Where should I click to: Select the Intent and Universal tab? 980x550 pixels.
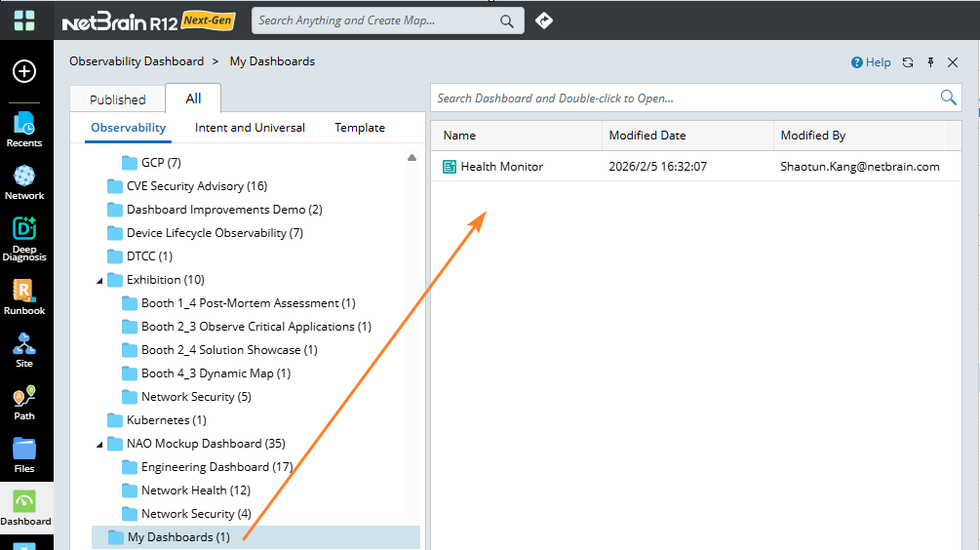click(x=250, y=128)
